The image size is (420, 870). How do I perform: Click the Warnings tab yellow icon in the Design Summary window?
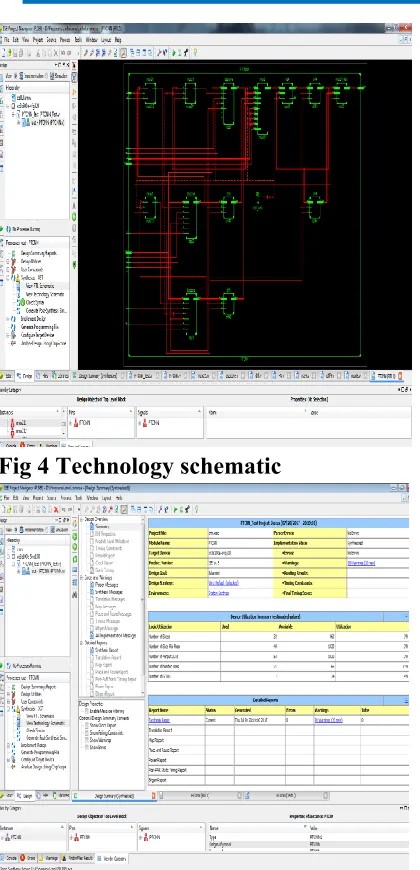tap(41, 858)
